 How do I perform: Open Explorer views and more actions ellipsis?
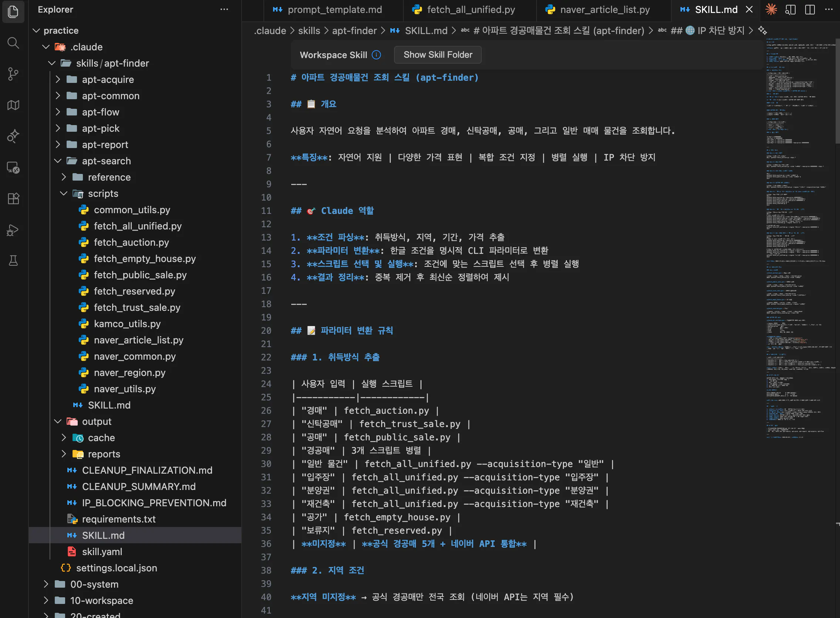(x=224, y=9)
